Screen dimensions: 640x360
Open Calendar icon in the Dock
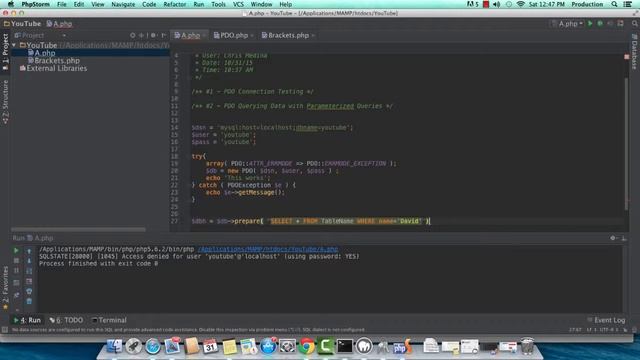210,346
